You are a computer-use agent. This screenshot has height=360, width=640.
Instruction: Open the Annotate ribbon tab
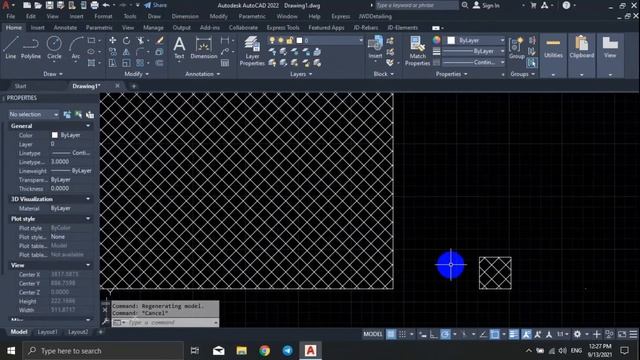click(65, 28)
